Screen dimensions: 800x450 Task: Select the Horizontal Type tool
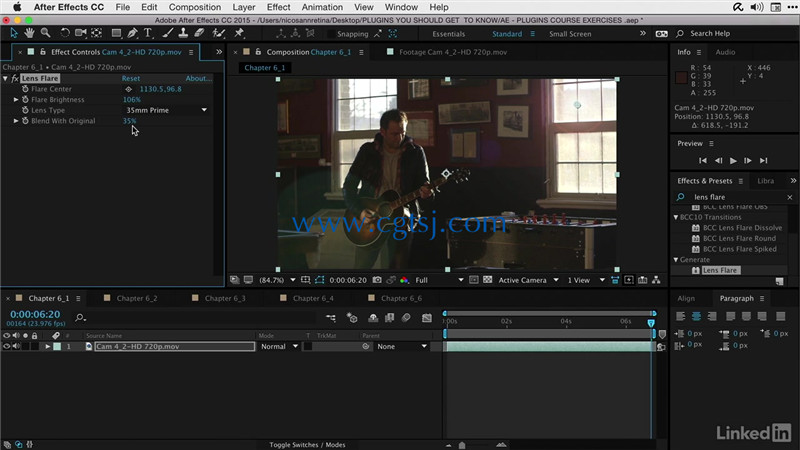pyautogui.click(x=148, y=33)
